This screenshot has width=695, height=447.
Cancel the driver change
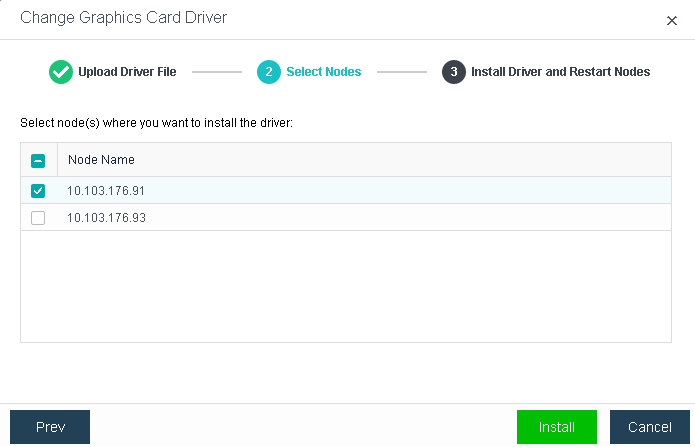649,427
